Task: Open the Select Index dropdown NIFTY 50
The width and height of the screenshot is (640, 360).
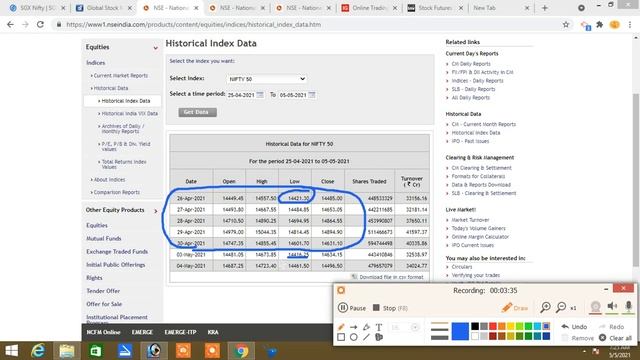Action: pos(267,79)
